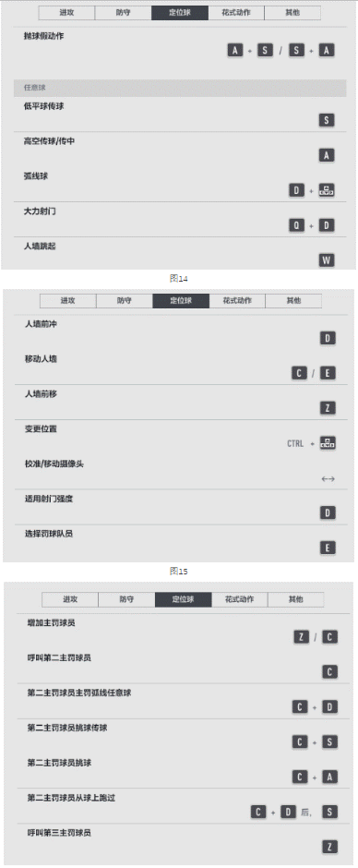Screen dimensions: 358x868
Task: Click the Z key icon for 呼叫第三主罚球员
Action: coord(329,847)
